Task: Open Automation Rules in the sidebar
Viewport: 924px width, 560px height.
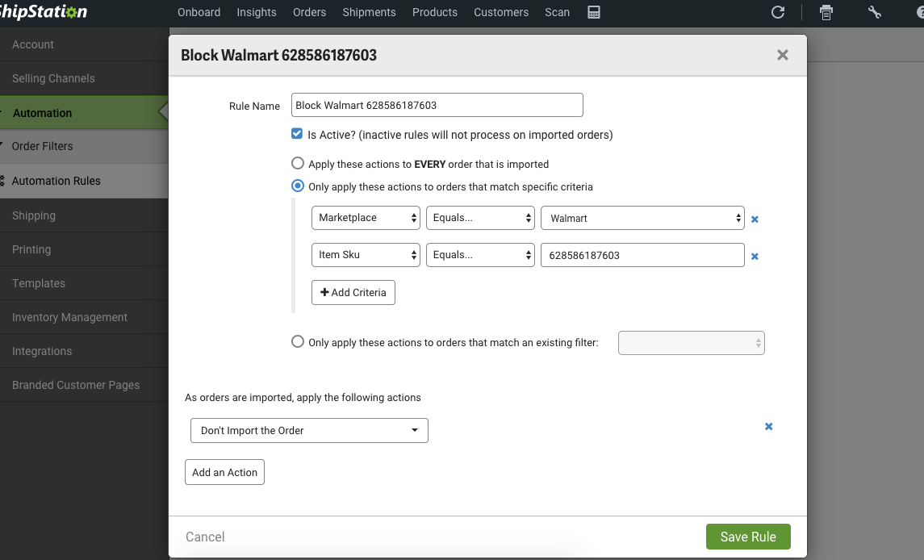Action: [84, 181]
